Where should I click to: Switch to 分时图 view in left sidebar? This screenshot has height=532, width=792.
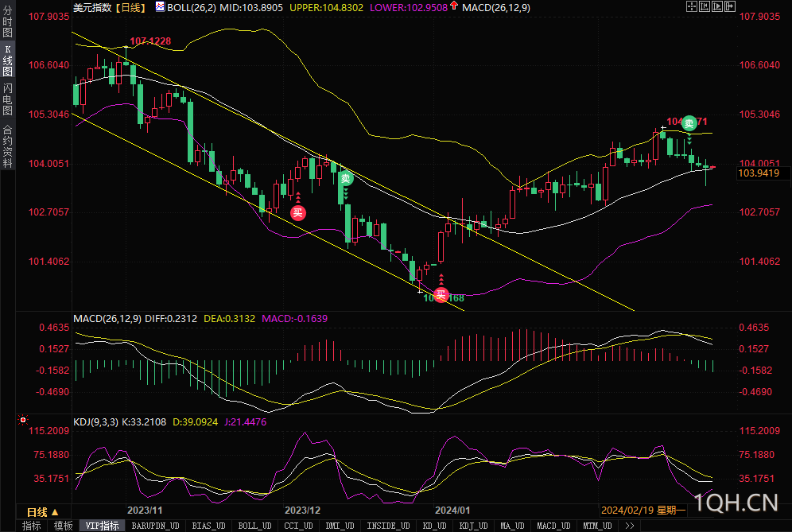pos(8,21)
